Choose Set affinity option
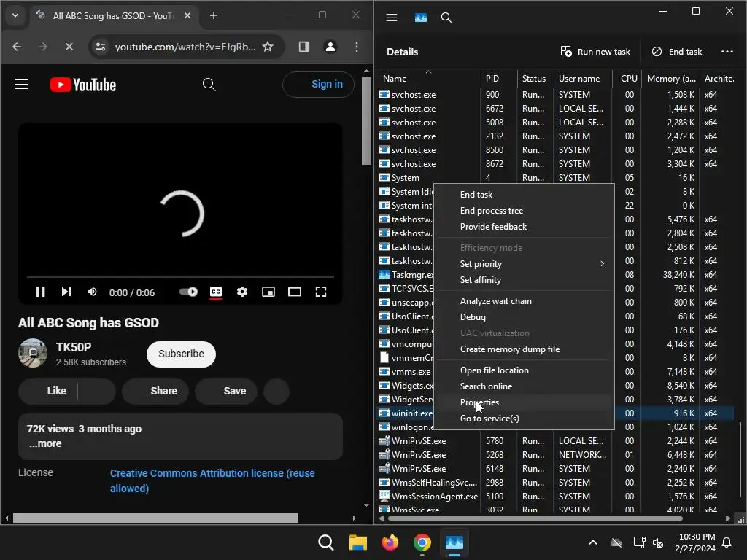The height and width of the screenshot is (560, 747). [481, 280]
